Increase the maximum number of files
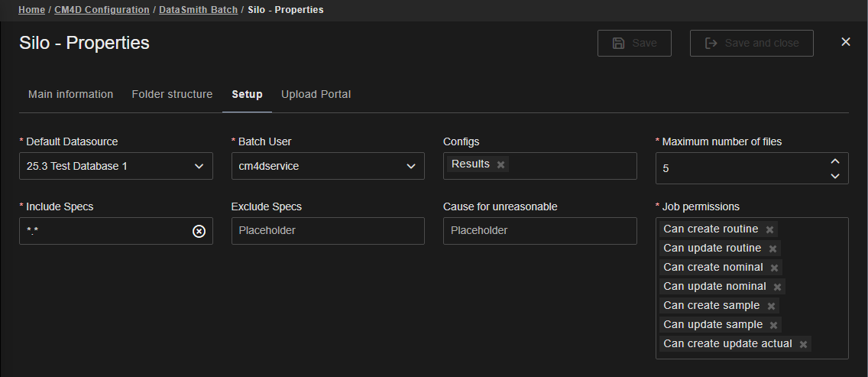This screenshot has width=868, height=377. pyautogui.click(x=834, y=161)
